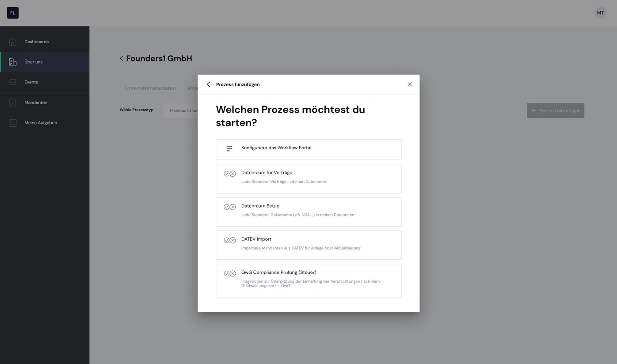Click 'Welchen Prozess möchtest du starten?' heading
This screenshot has width=617, height=364.
pos(290,116)
